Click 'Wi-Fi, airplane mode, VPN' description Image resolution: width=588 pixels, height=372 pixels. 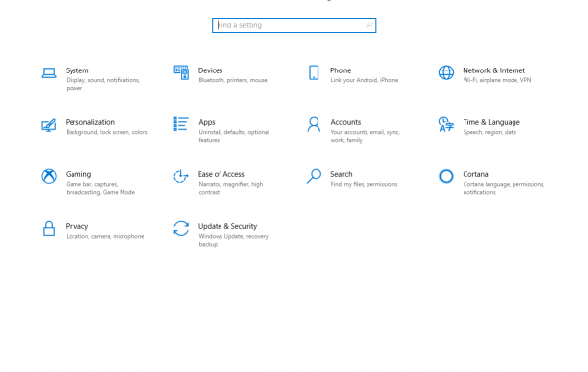click(497, 80)
